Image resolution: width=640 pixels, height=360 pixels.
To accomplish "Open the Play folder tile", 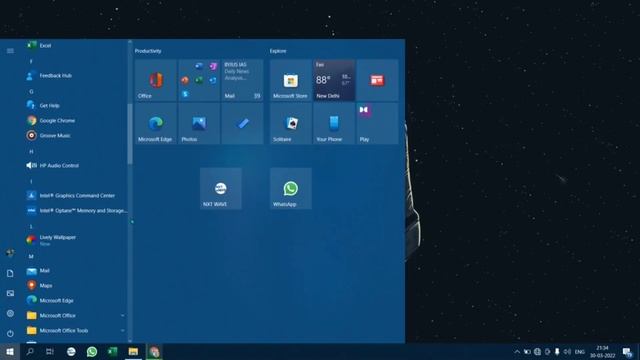I will (x=377, y=123).
